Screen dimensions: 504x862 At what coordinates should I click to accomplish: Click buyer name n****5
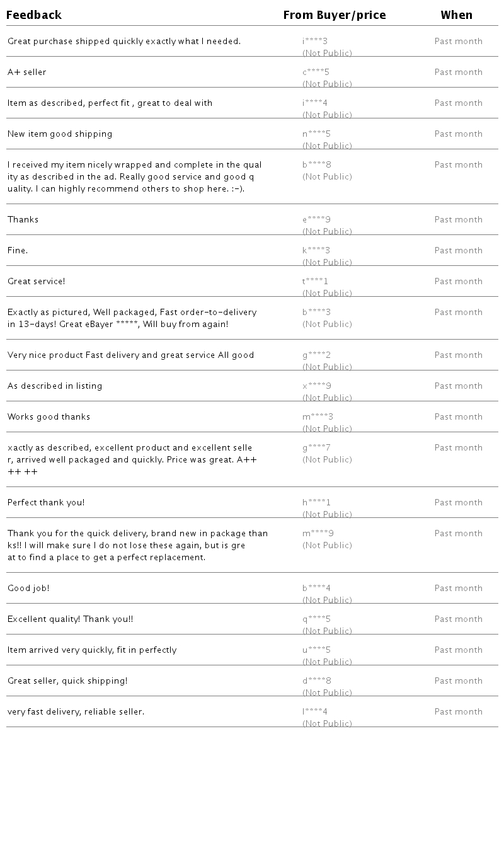(316, 134)
